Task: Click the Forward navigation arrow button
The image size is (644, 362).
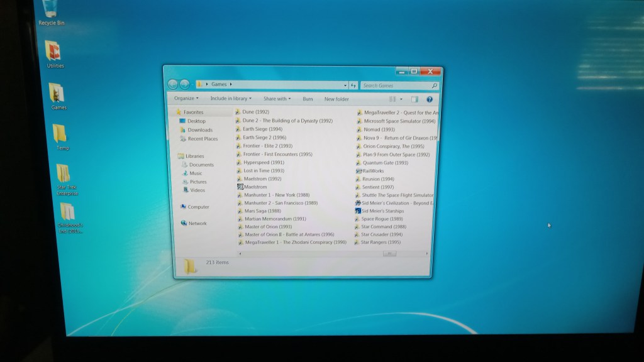Action: coord(184,84)
